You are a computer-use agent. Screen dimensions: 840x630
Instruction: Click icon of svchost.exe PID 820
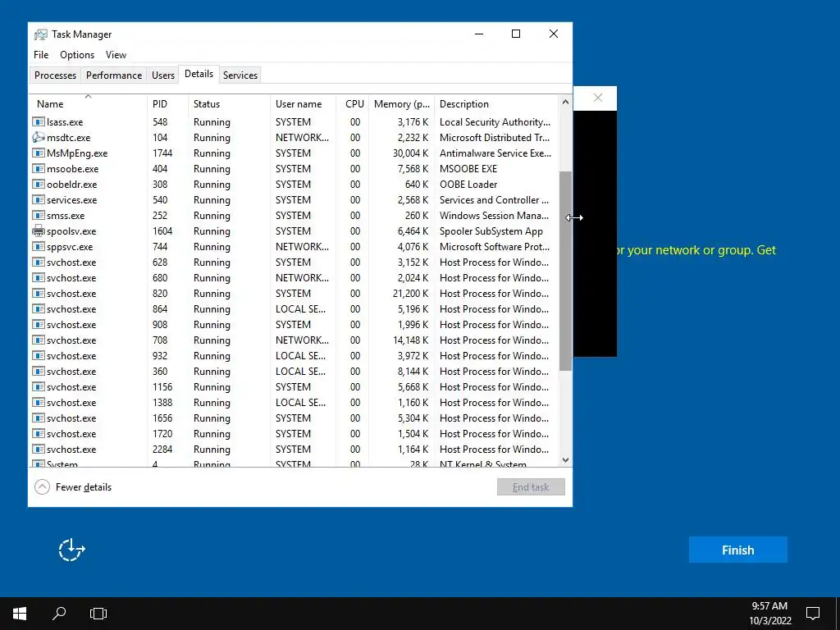click(x=38, y=294)
